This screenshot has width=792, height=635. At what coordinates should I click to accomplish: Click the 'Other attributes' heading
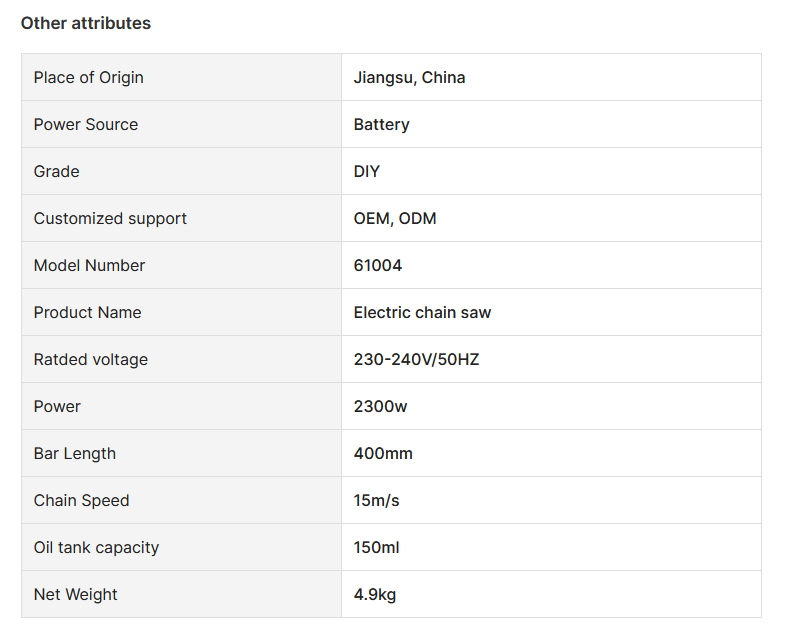pyautogui.click(x=86, y=23)
